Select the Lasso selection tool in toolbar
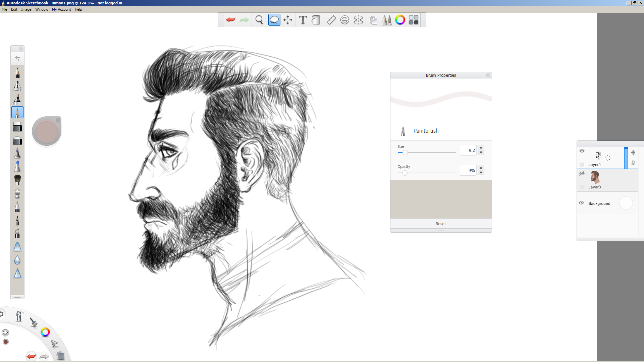 tap(274, 20)
